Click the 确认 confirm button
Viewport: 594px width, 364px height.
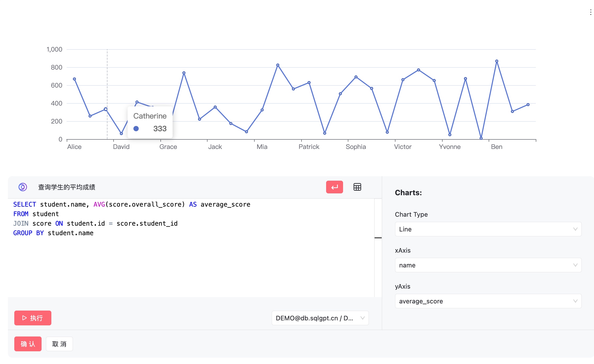click(x=28, y=344)
